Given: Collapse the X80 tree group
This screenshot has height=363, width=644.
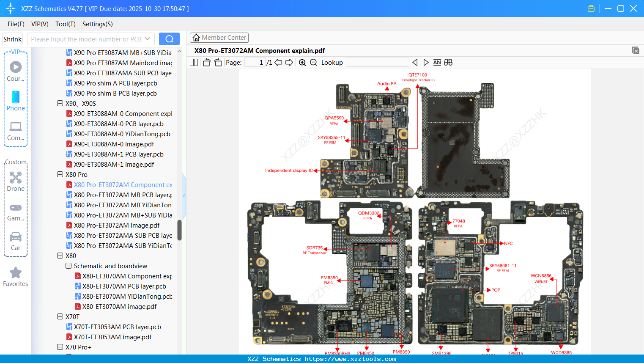Looking at the screenshot, I should coord(60,256).
